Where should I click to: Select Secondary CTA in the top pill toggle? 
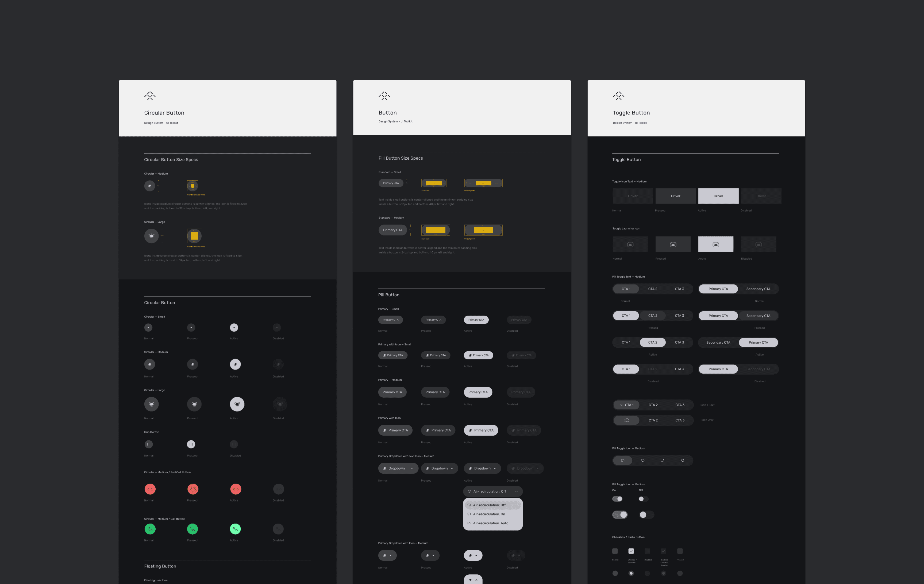coord(758,289)
